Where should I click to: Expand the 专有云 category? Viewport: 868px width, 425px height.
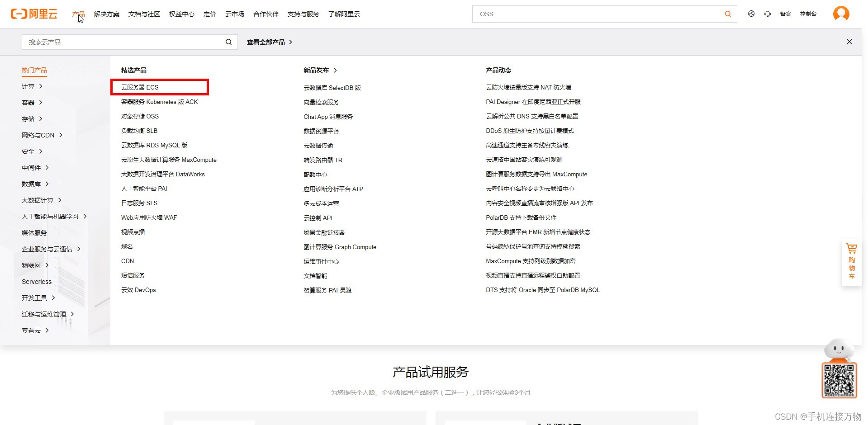(x=35, y=331)
